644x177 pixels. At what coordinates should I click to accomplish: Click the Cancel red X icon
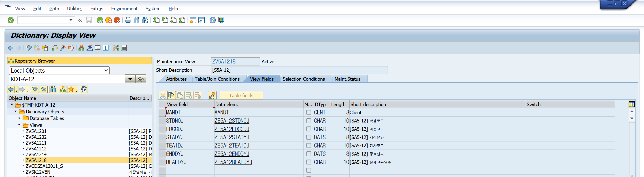tap(117, 20)
